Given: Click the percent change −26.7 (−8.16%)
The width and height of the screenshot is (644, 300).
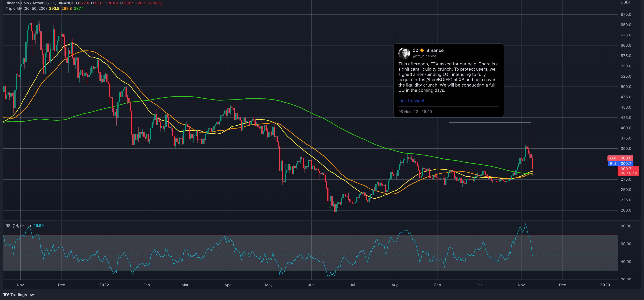Looking at the screenshot, I should tap(148, 3).
